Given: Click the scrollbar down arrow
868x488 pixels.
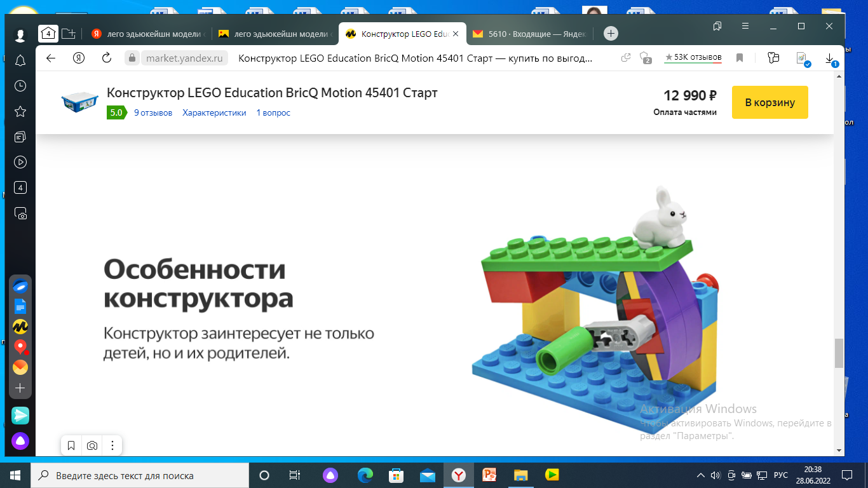Looking at the screenshot, I should click(x=839, y=450).
